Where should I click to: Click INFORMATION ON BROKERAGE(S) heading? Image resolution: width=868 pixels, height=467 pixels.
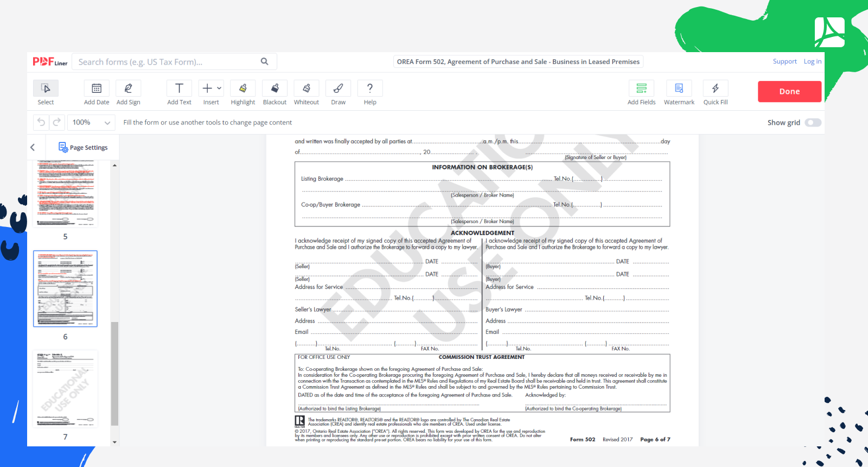(482, 167)
